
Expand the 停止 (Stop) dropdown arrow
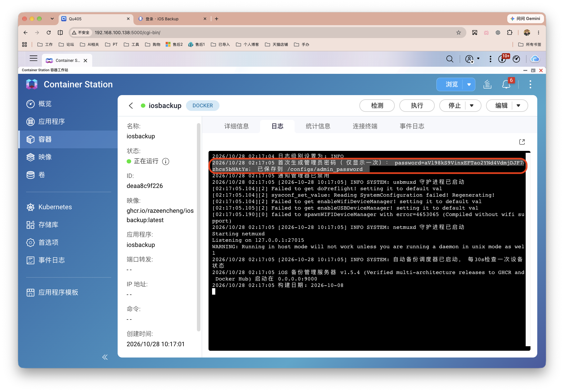coord(472,106)
